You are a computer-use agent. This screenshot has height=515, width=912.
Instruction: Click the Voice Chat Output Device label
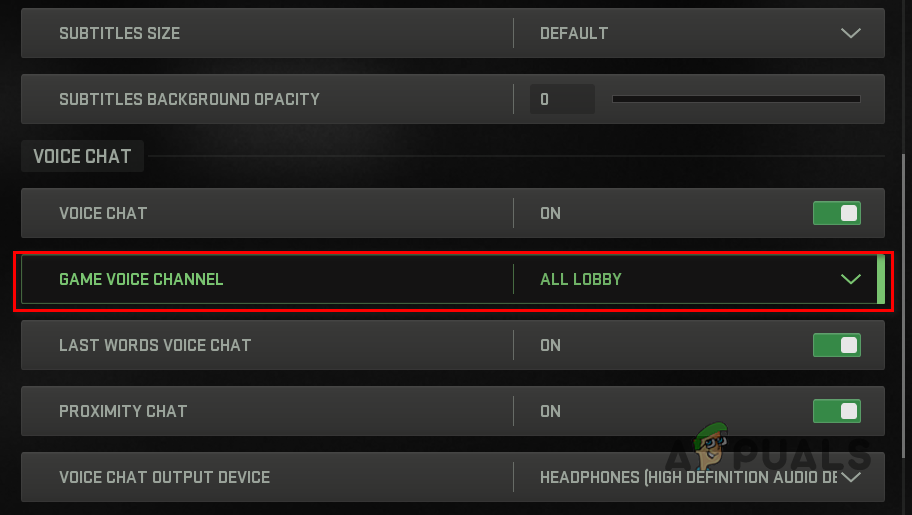coord(164,477)
